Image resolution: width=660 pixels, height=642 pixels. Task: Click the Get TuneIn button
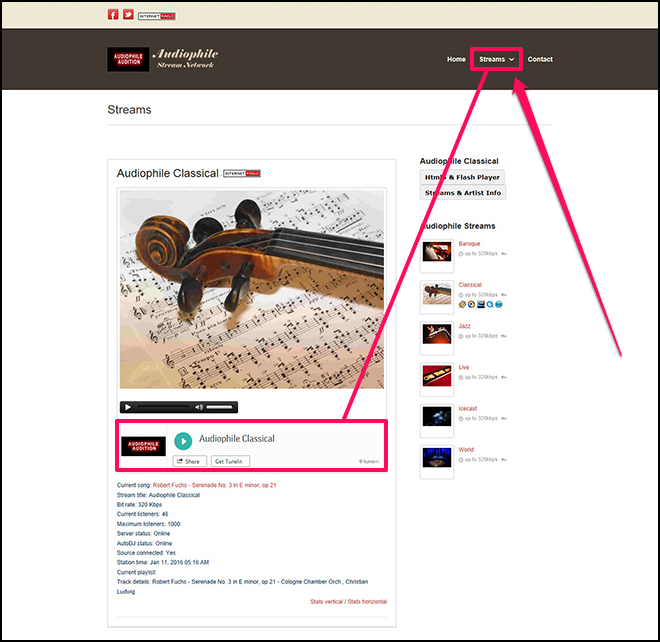pos(230,461)
